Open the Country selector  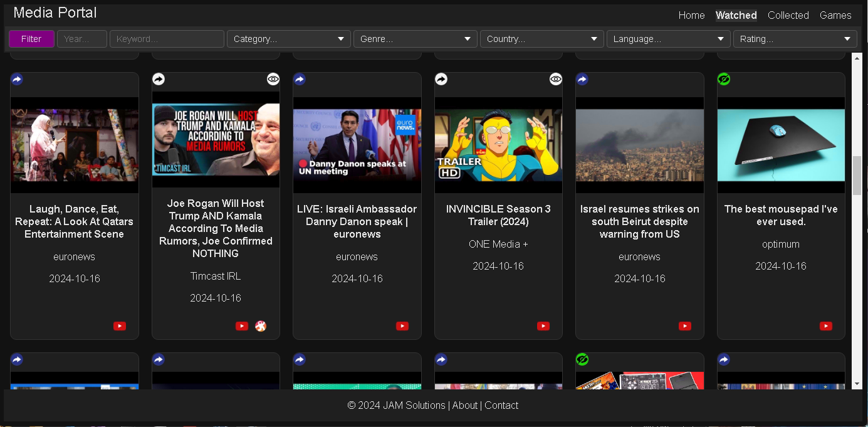coord(542,39)
